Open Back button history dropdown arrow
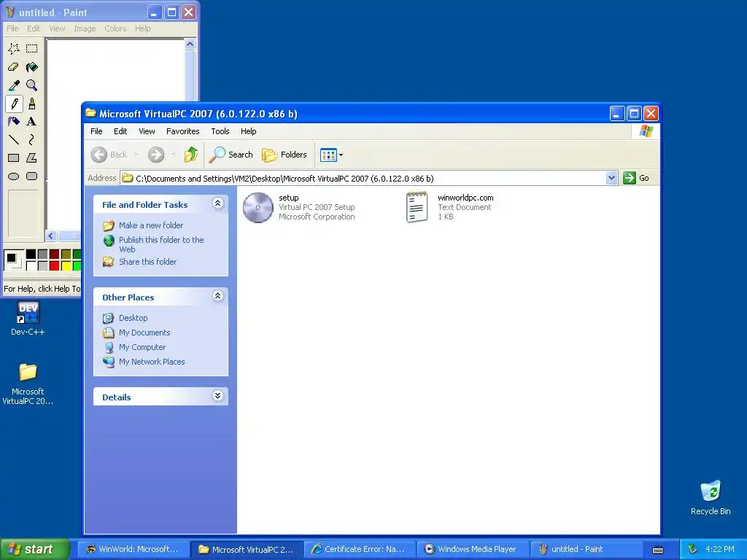This screenshot has height=560, width=747. tap(136, 155)
